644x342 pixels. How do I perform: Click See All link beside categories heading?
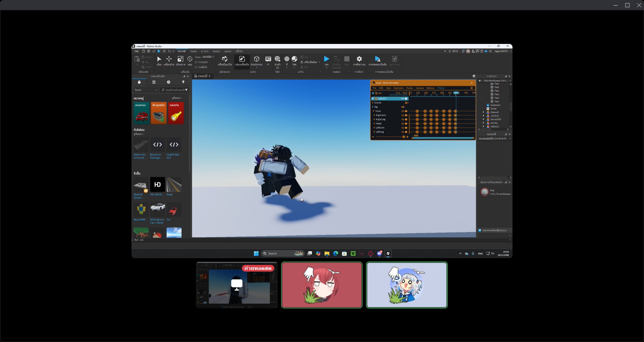point(176,98)
